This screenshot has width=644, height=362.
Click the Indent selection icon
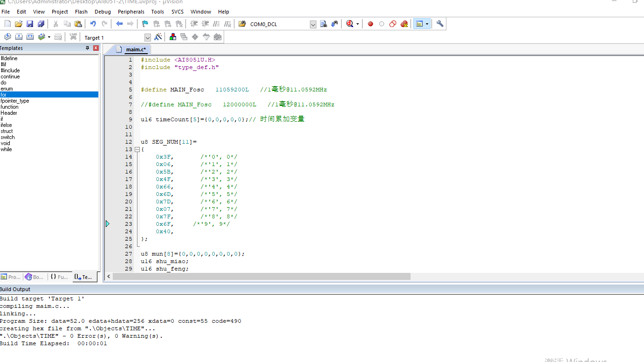click(194, 24)
